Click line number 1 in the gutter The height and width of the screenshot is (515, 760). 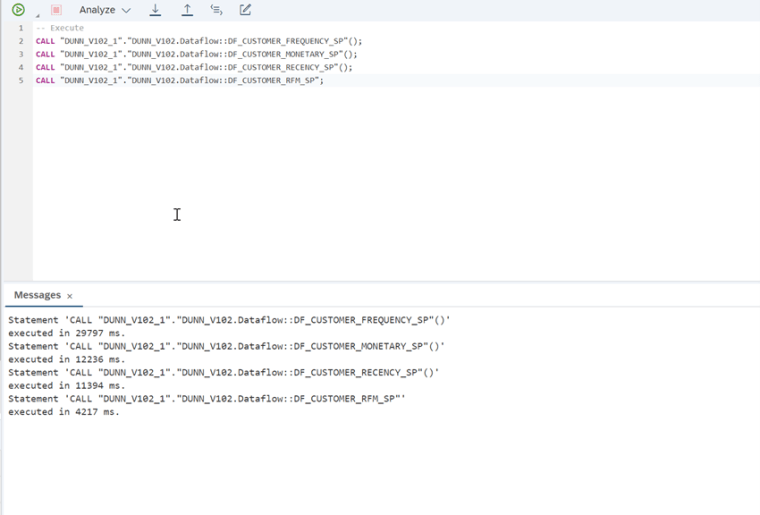tap(20, 28)
